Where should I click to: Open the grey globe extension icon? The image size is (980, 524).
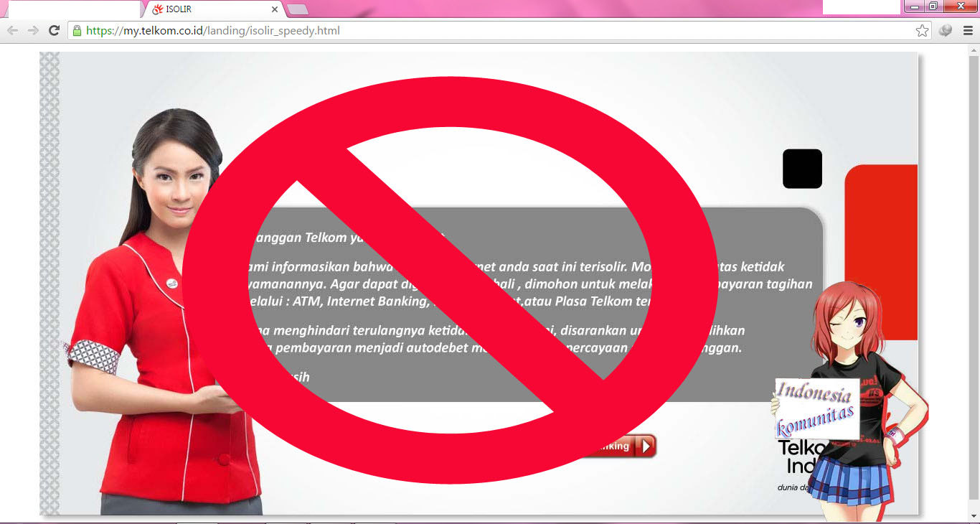click(x=946, y=31)
